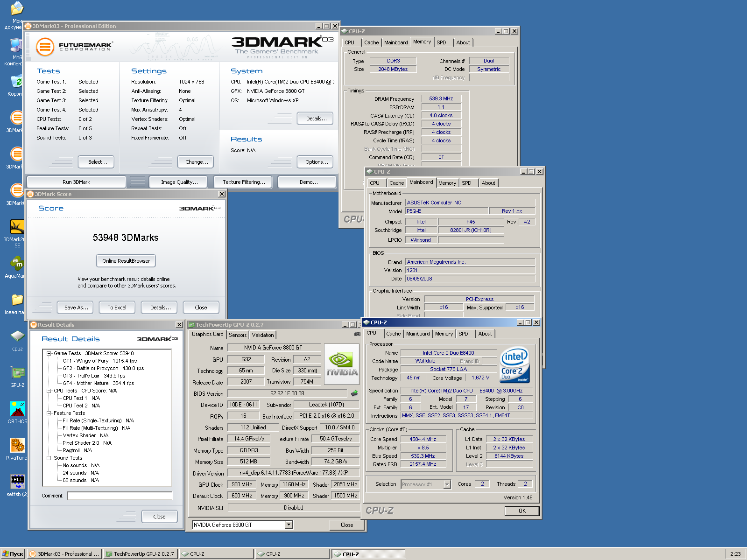Select the 3DMark2001 SE desktop icon

[17, 233]
